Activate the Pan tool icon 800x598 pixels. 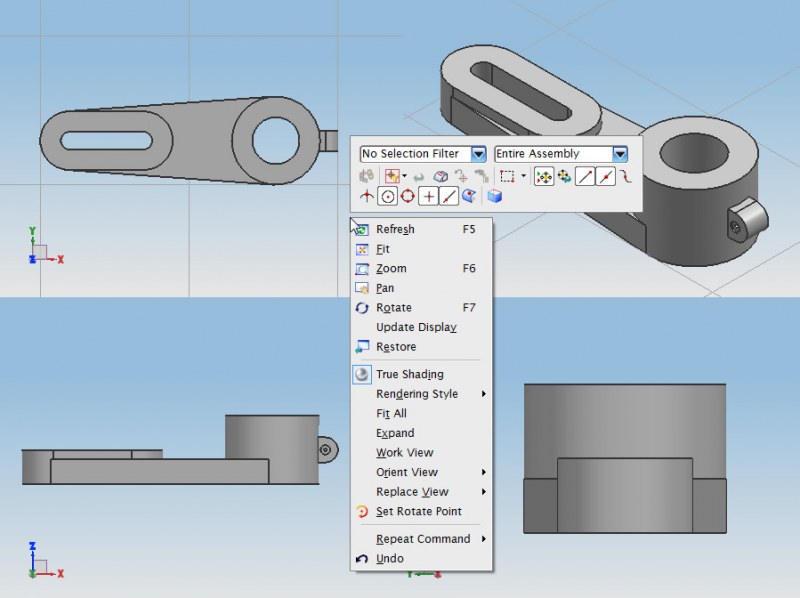362,288
